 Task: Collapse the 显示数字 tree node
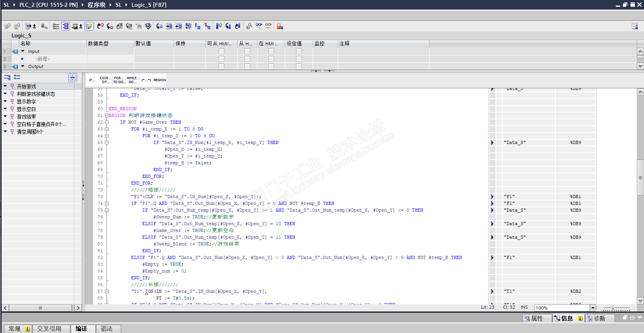tap(5, 101)
